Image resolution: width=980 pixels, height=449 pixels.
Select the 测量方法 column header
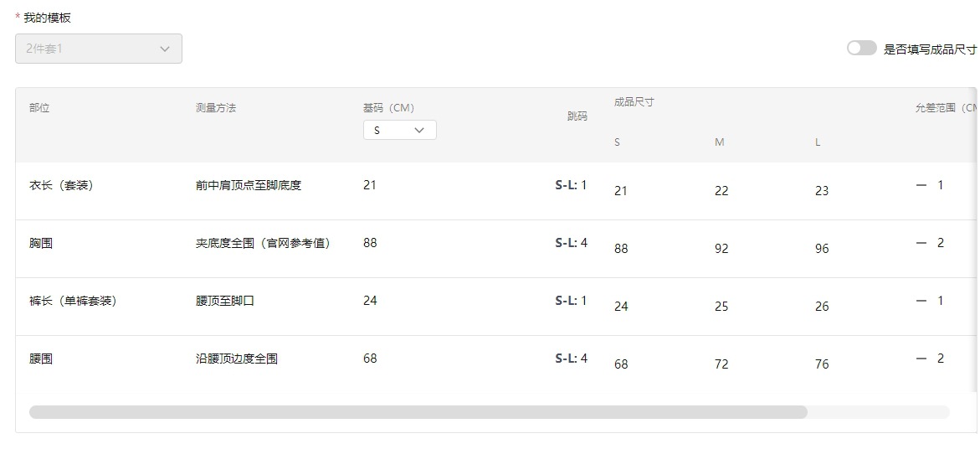pos(216,108)
